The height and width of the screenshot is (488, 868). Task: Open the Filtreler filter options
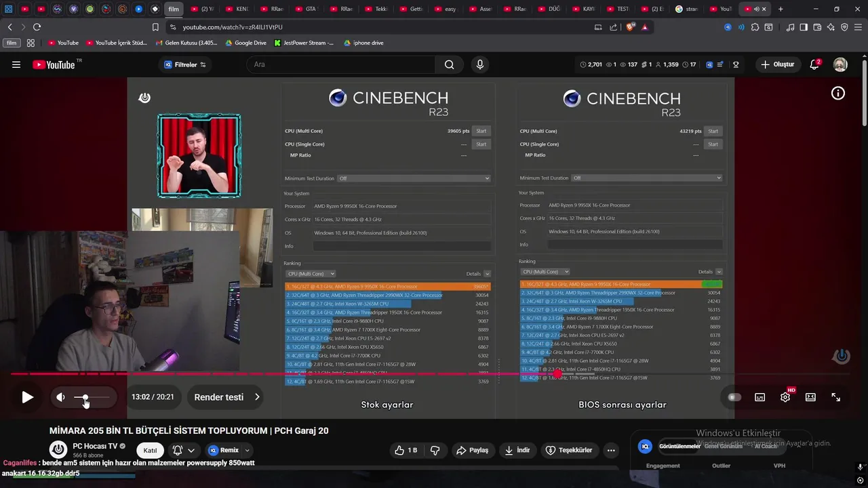185,64
